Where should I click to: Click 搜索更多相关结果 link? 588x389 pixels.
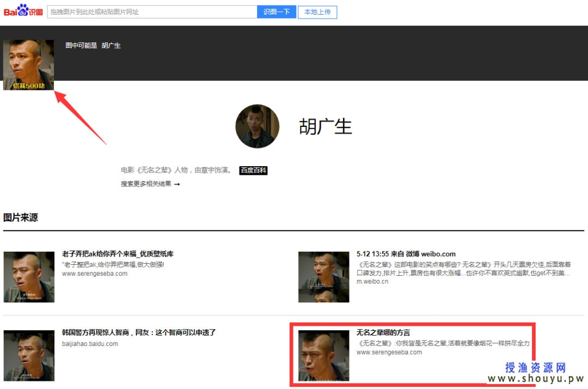tap(146, 184)
